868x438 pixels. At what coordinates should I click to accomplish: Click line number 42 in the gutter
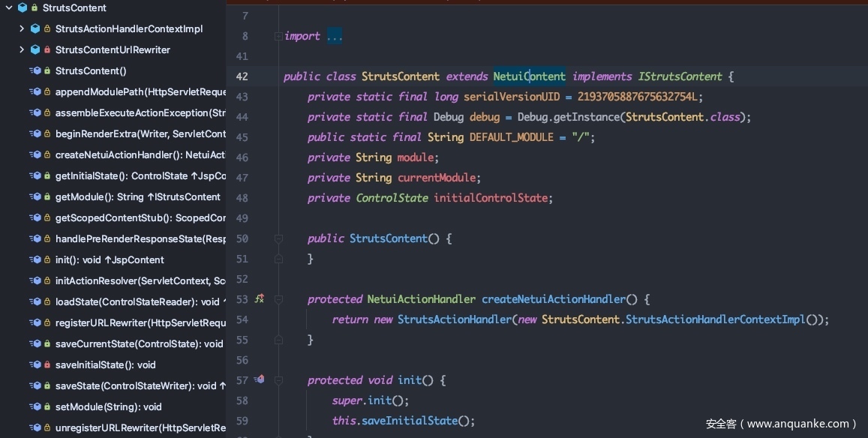242,76
